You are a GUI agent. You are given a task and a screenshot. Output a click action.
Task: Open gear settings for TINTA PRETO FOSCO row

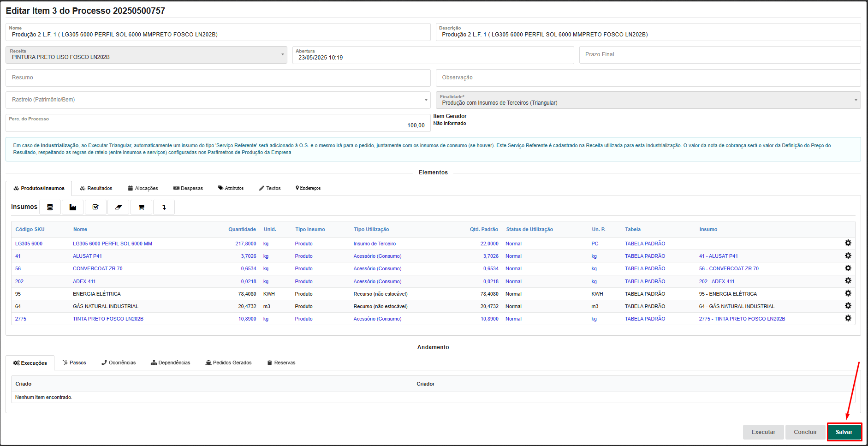point(848,318)
